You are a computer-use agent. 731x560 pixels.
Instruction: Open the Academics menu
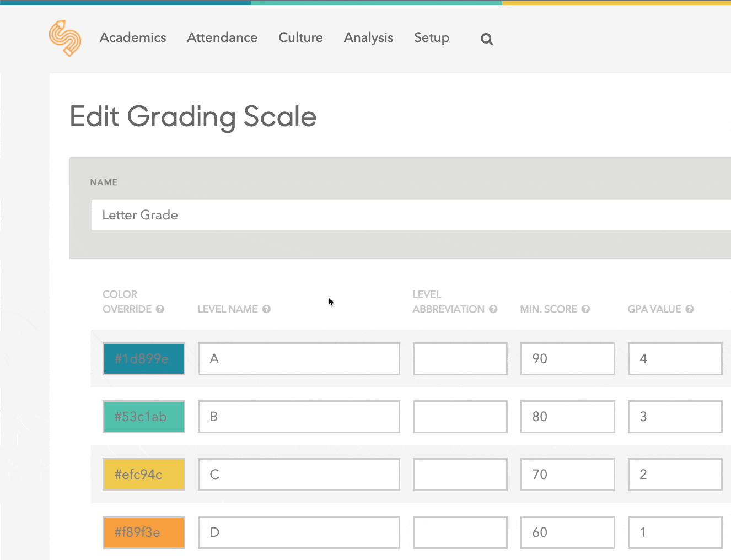click(x=133, y=37)
